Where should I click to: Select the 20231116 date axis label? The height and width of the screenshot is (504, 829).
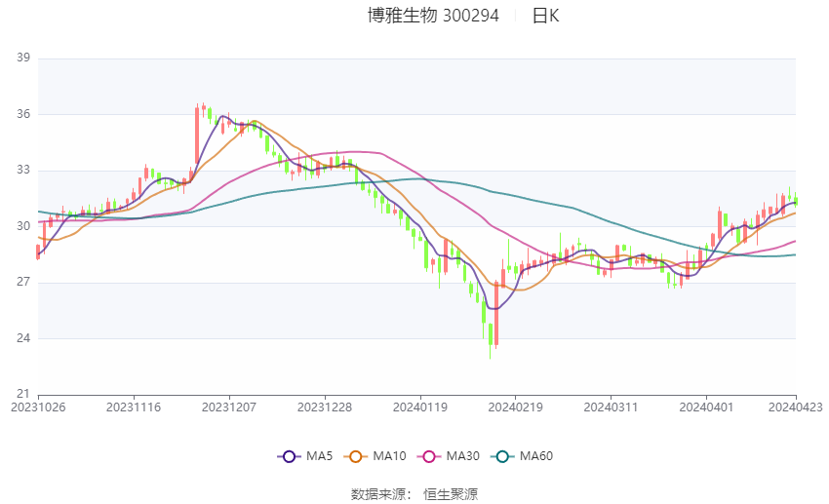coord(134,407)
